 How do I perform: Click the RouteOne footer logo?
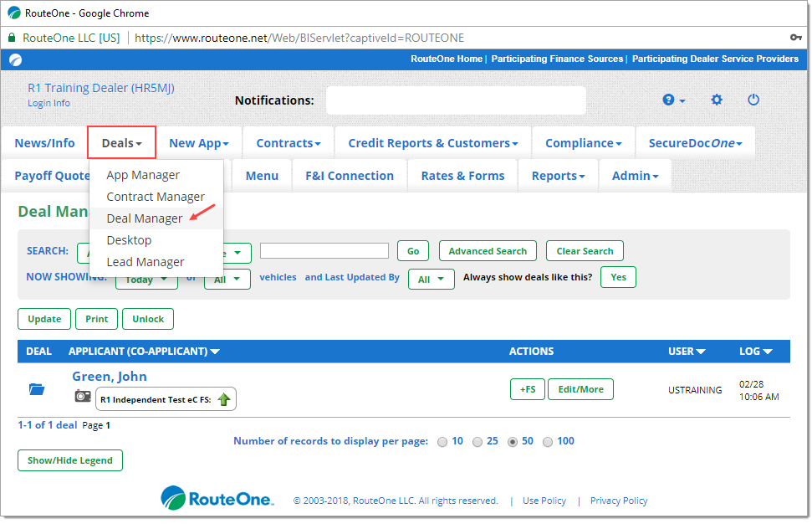coord(217,498)
